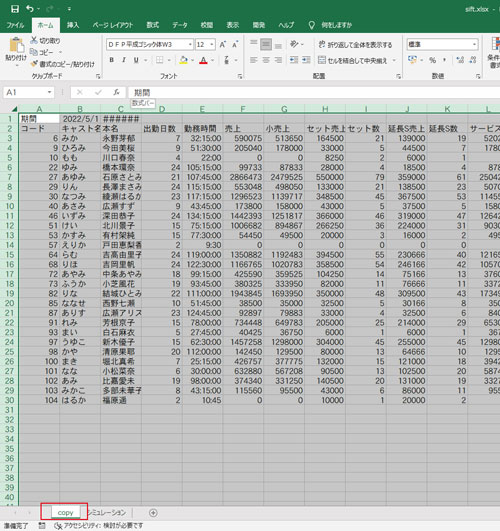Open text orientation options
Screen dimensions: 500x531
tap(294, 44)
